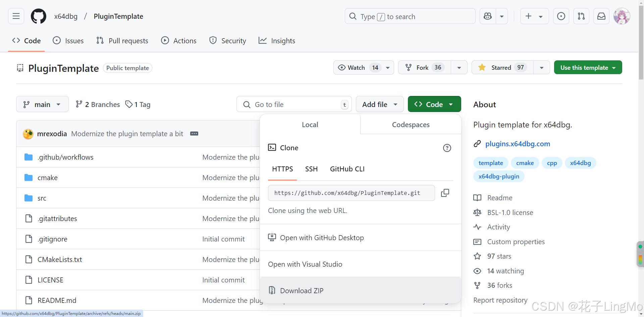Click Open with Visual Studio
The image size is (644, 317).
pos(361,264)
